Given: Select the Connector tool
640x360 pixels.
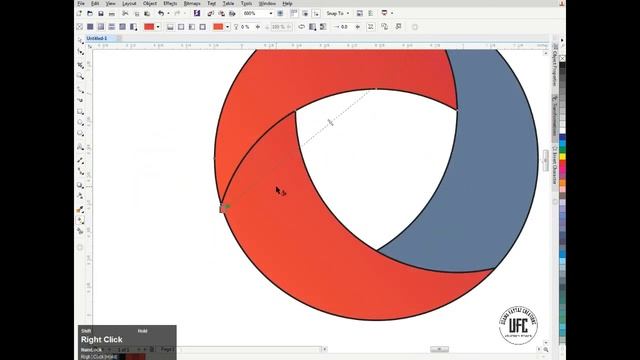Looking at the screenshot, I should [80, 171].
